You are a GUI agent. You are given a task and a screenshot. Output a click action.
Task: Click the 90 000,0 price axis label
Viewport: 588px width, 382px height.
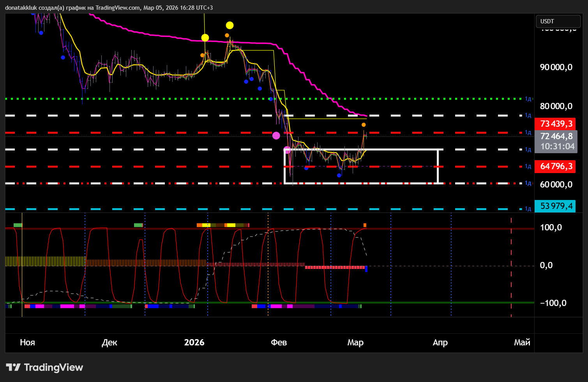(556, 67)
